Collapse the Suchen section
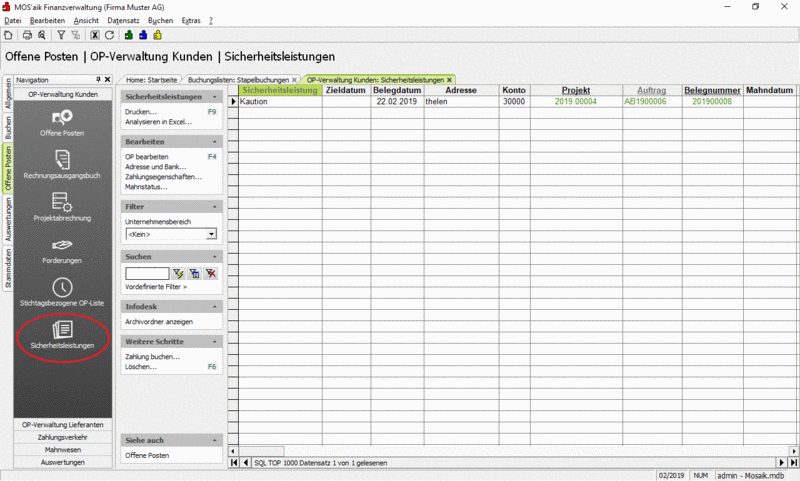 click(214, 257)
